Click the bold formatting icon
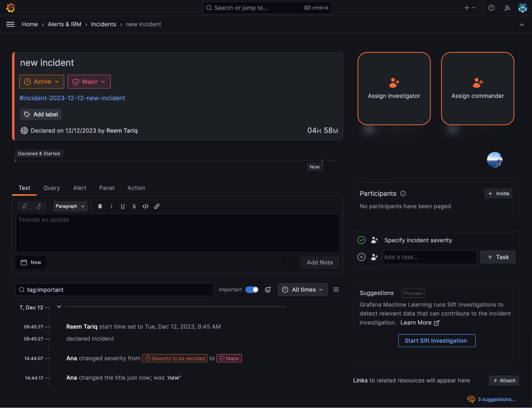This screenshot has width=532, height=408. (x=100, y=206)
